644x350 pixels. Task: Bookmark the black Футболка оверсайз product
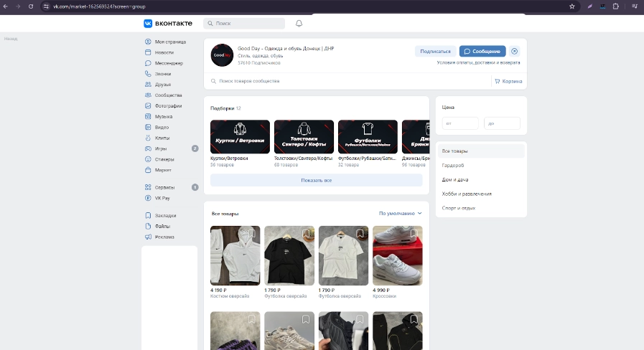306,234
